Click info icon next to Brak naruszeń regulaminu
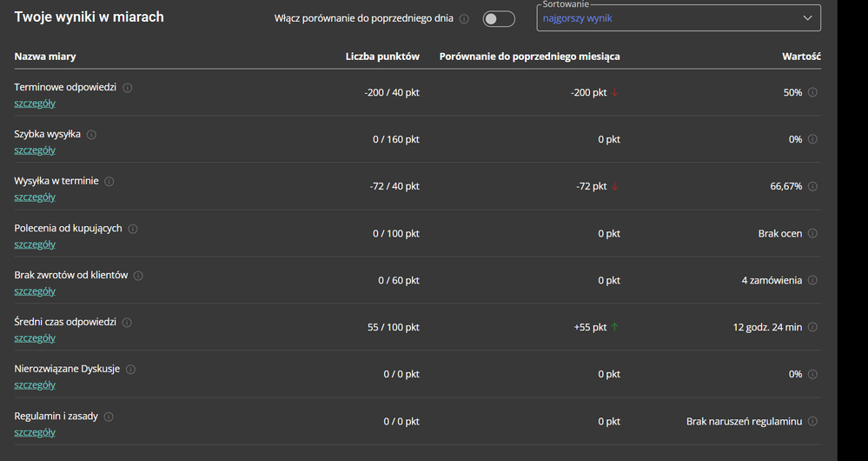The image size is (868, 461). [812, 422]
